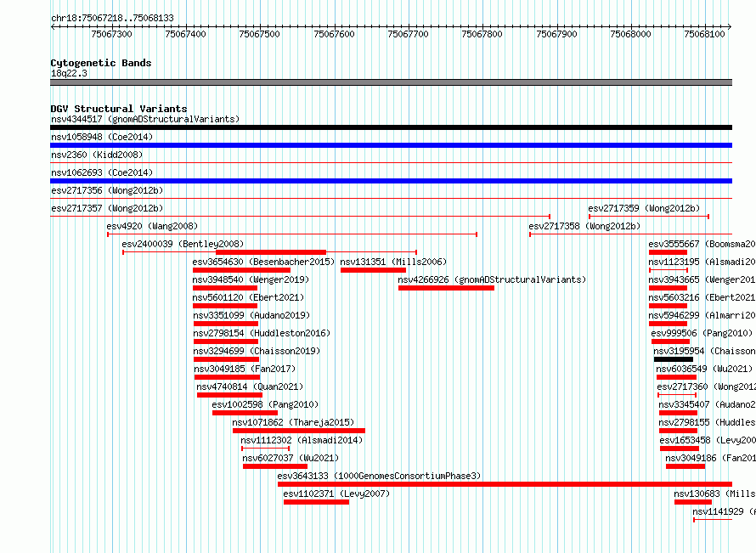Click nsv3948540 (Wenger2019) label
This screenshot has height=553, width=756.
tap(251, 279)
